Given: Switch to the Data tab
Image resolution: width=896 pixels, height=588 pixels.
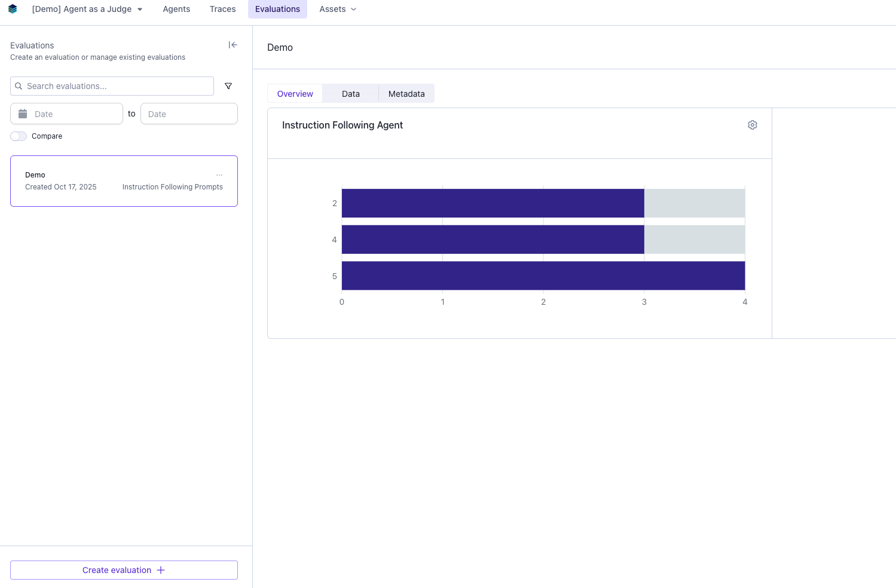Looking at the screenshot, I should pos(350,93).
